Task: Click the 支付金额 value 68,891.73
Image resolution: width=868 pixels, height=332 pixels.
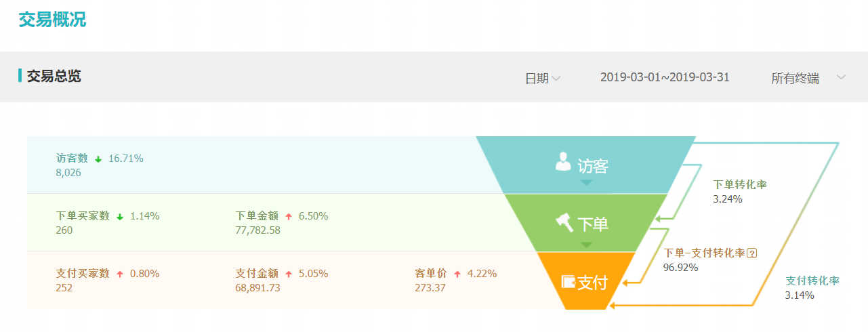Action: point(258,288)
